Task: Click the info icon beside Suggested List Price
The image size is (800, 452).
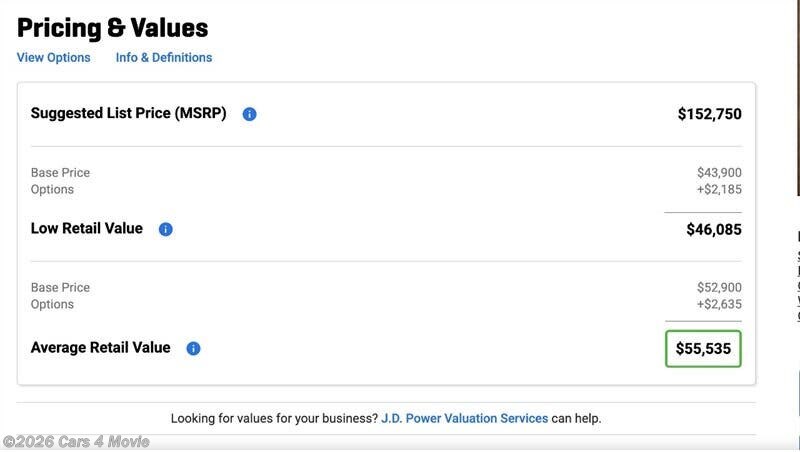Action: click(x=249, y=114)
